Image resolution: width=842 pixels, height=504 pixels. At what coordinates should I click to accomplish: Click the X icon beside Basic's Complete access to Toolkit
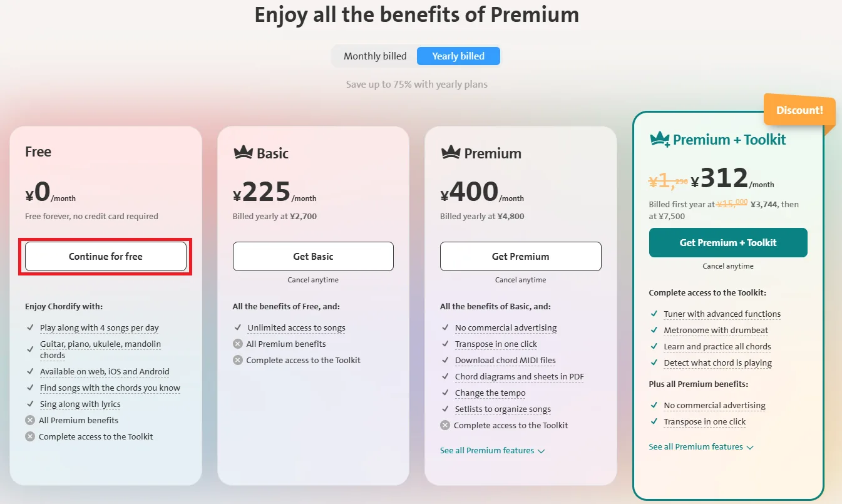click(x=238, y=360)
